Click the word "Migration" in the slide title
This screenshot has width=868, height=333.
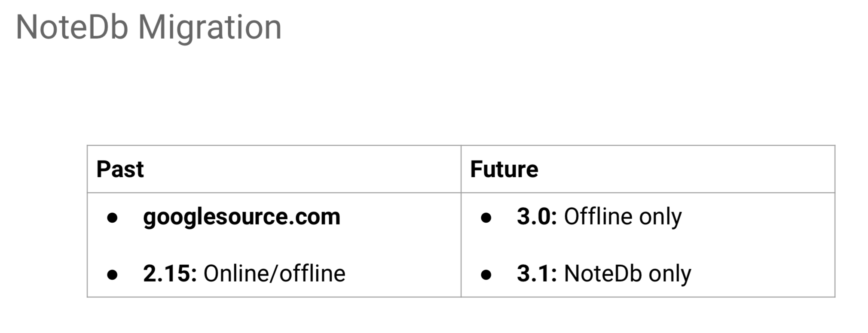(210, 27)
